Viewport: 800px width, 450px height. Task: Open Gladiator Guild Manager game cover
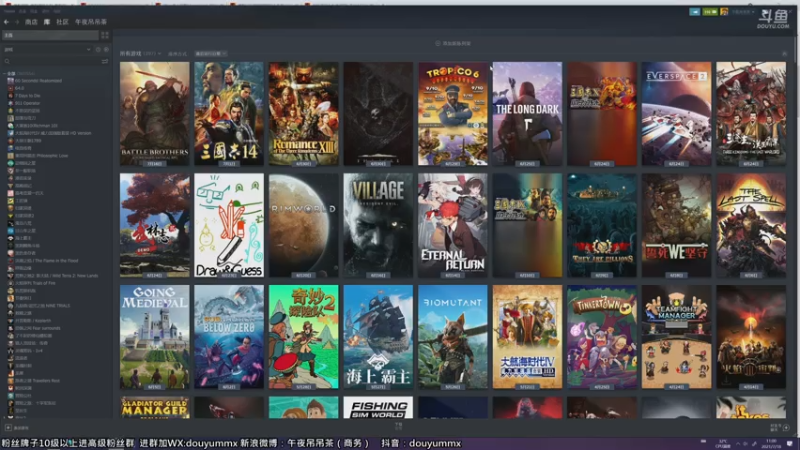[155, 408]
